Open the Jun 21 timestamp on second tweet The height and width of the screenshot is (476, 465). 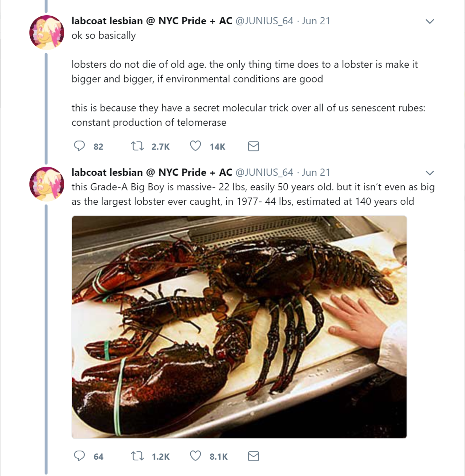click(x=316, y=172)
